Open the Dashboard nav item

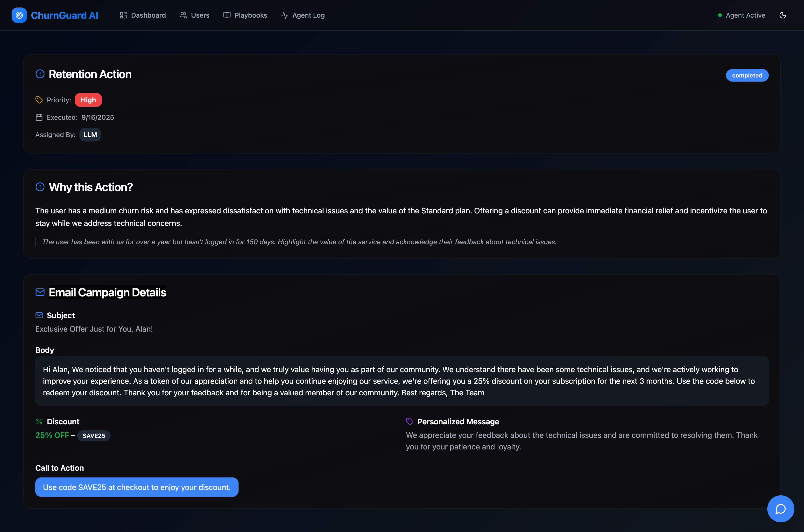142,15
